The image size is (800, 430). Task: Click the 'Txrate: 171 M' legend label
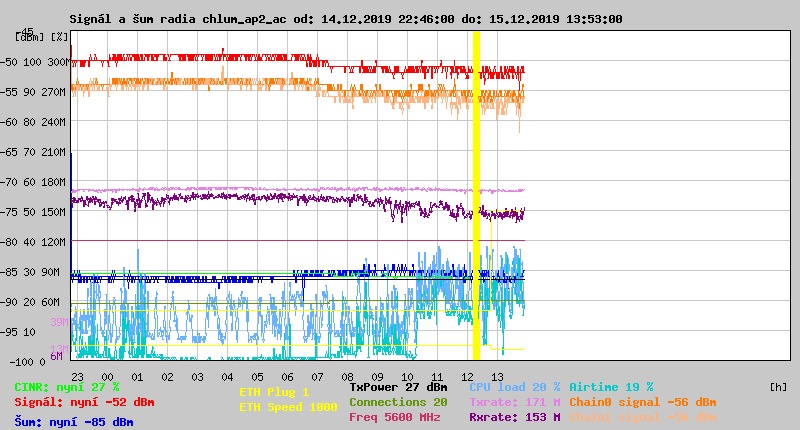(x=515, y=402)
